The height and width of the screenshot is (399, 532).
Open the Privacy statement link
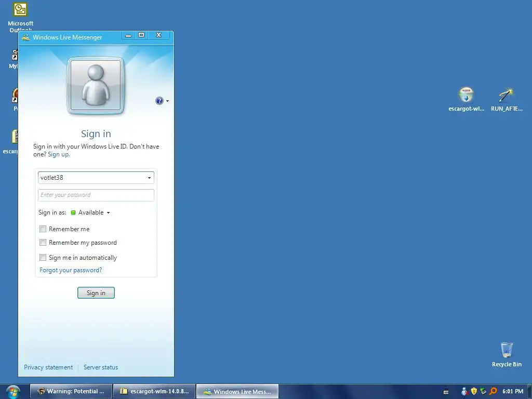click(48, 367)
